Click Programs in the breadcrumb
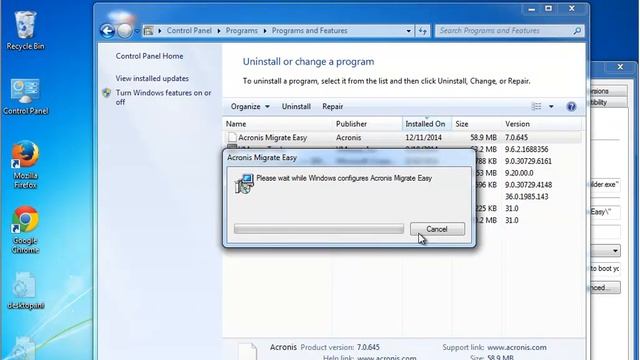This screenshot has height=360, width=640. click(242, 31)
